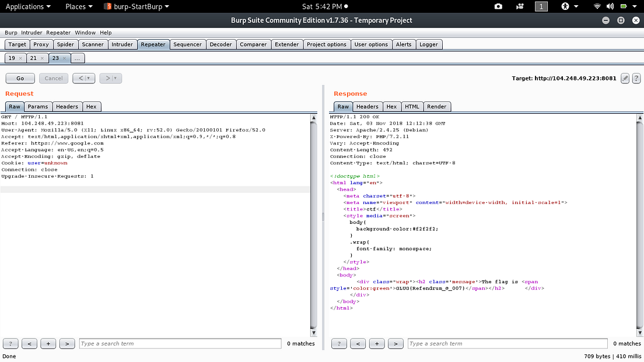Switch request view to Hex tab
The height and width of the screenshot is (362, 644).
click(x=92, y=107)
